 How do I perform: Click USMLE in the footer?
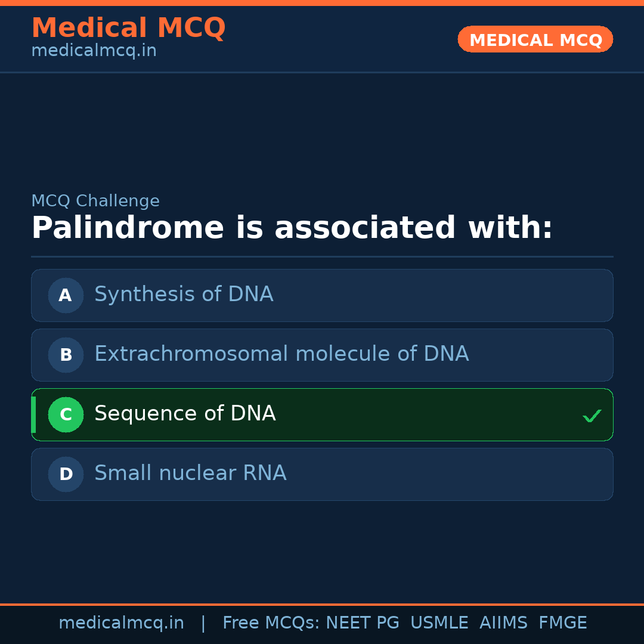coord(439,623)
